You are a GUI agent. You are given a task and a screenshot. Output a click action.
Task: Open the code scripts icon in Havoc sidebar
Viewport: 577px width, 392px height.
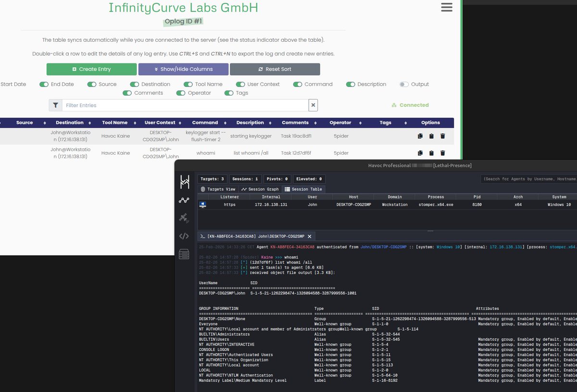tap(184, 236)
